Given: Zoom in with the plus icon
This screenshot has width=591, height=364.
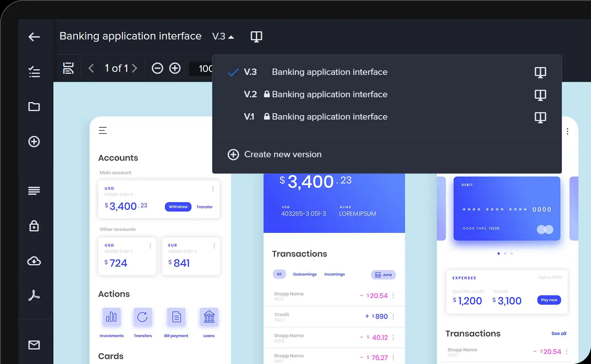Looking at the screenshot, I should coord(175,68).
